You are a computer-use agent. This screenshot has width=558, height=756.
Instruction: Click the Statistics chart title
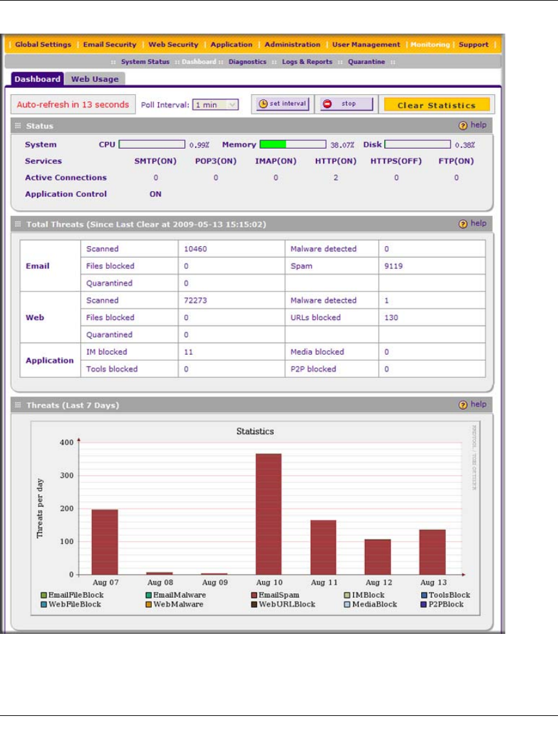coord(255,432)
